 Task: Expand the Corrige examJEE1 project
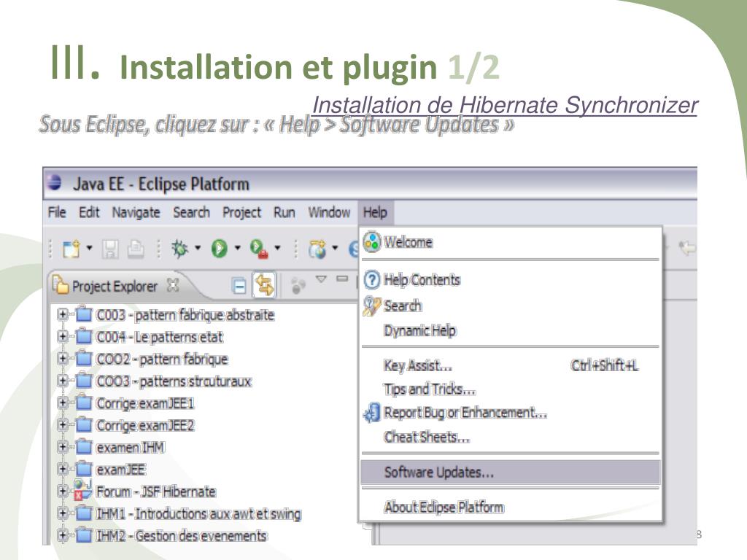(x=63, y=402)
